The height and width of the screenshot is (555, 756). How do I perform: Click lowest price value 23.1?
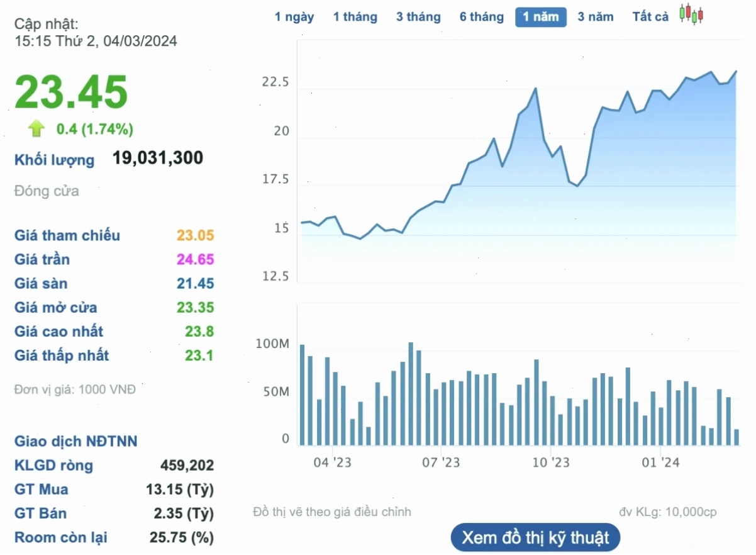(x=199, y=356)
